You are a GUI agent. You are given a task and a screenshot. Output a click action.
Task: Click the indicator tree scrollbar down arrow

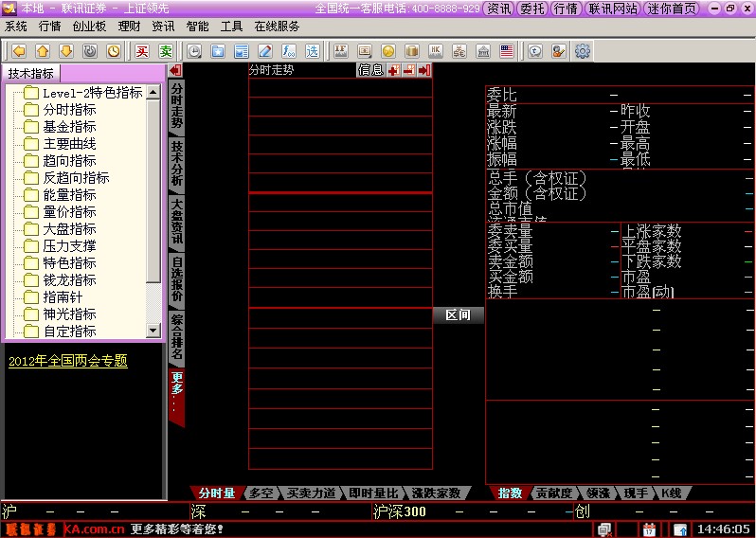click(x=153, y=331)
